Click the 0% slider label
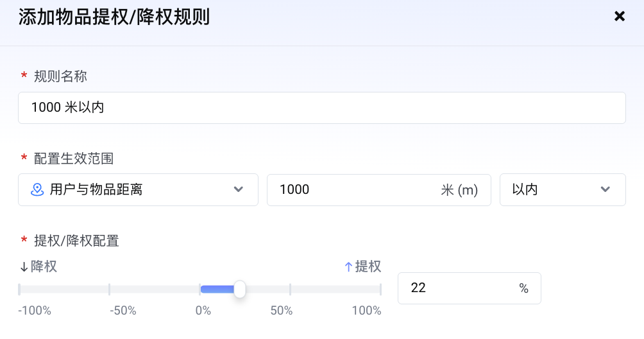 pos(203,311)
